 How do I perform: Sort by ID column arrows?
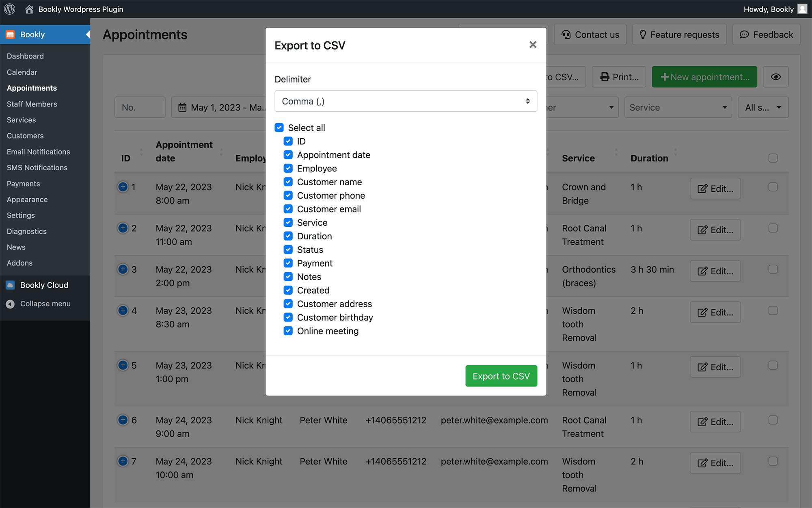(141, 152)
